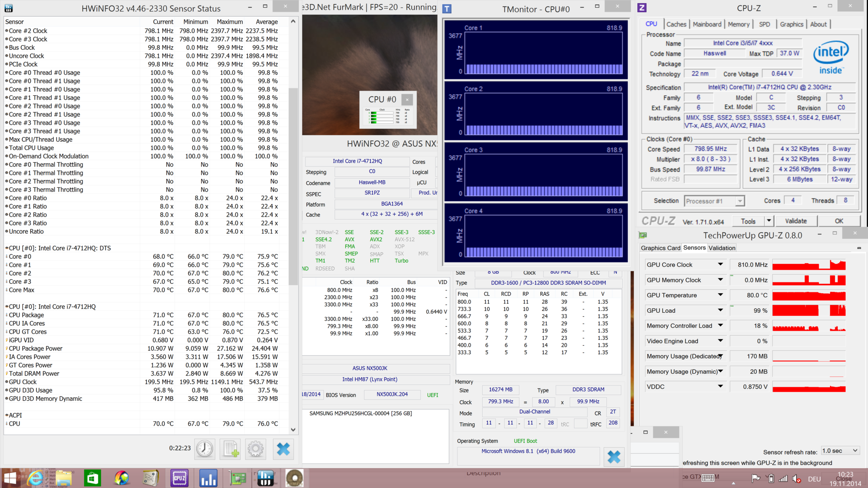Close sensor status with blue X icon
Viewport: 868px width, 488px height.
tap(283, 449)
